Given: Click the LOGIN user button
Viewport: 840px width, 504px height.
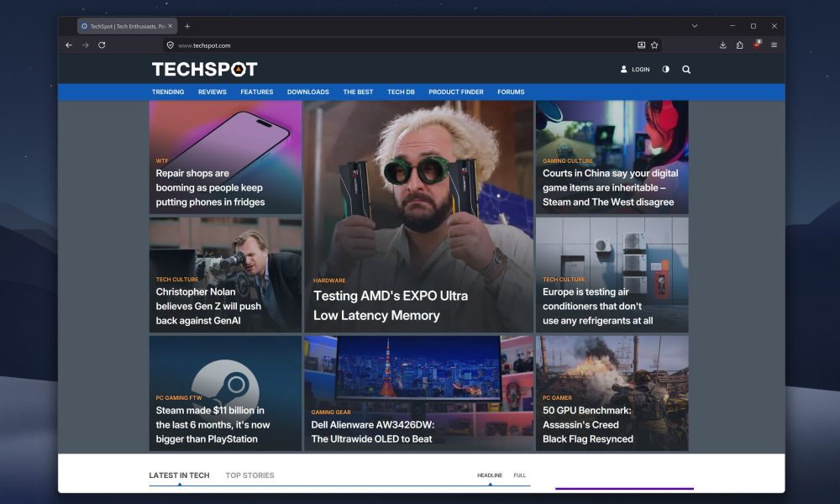Looking at the screenshot, I should tap(635, 70).
